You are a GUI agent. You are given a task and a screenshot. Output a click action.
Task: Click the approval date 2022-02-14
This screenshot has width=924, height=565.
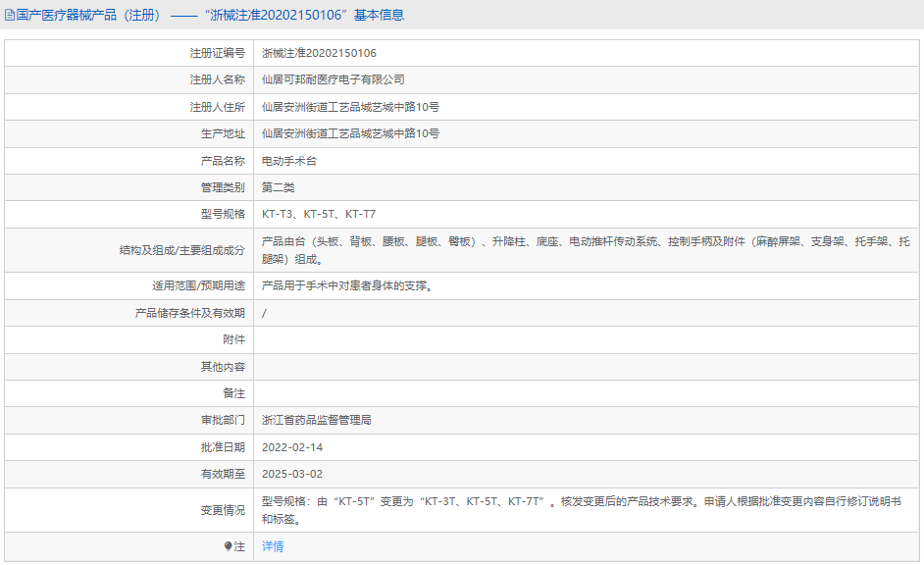292,447
